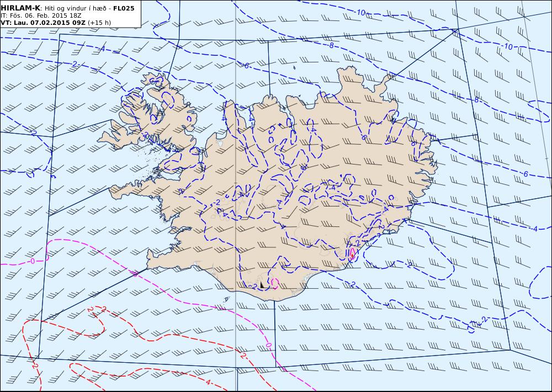Image resolution: width=552 pixels, height=392 pixels.
Task: Click the IT: Fös. 06. Feb. 2015 18Z line
Action: point(41,16)
